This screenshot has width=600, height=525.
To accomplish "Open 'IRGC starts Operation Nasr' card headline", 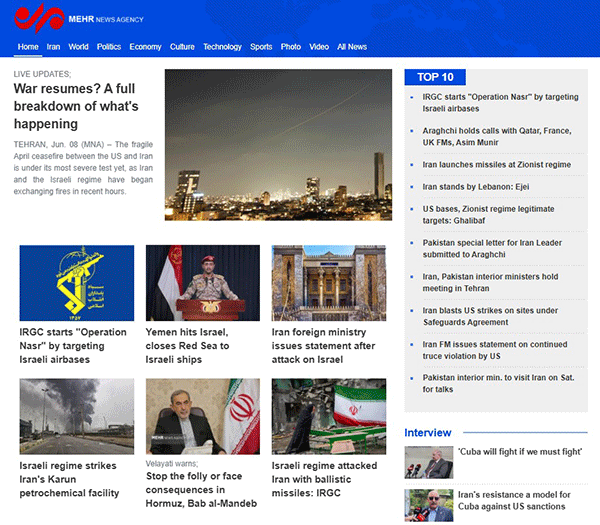I will [73, 346].
